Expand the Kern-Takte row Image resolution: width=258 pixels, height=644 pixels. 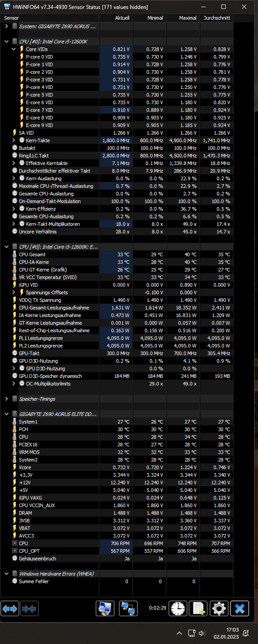click(14, 140)
